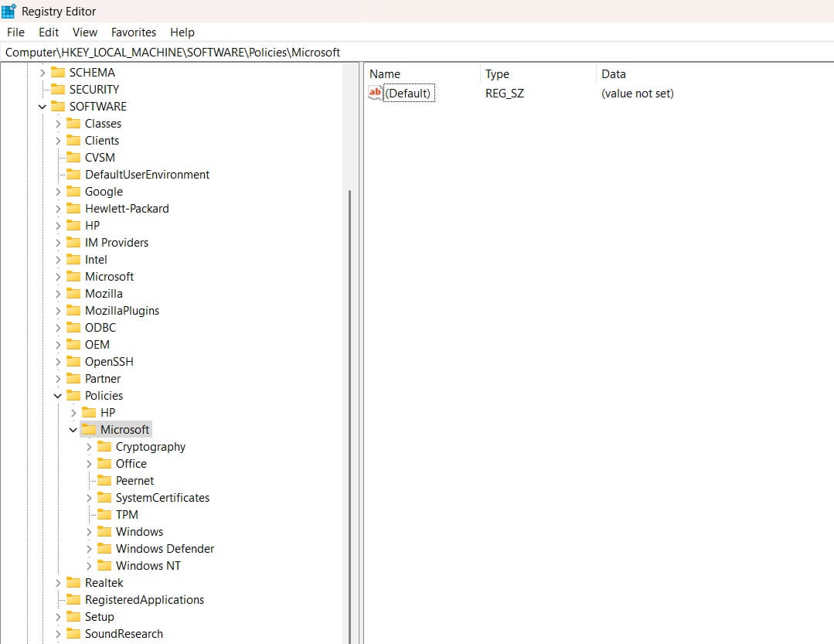Image resolution: width=834 pixels, height=644 pixels.
Task: Select the Cryptography folder icon
Action: point(104,446)
